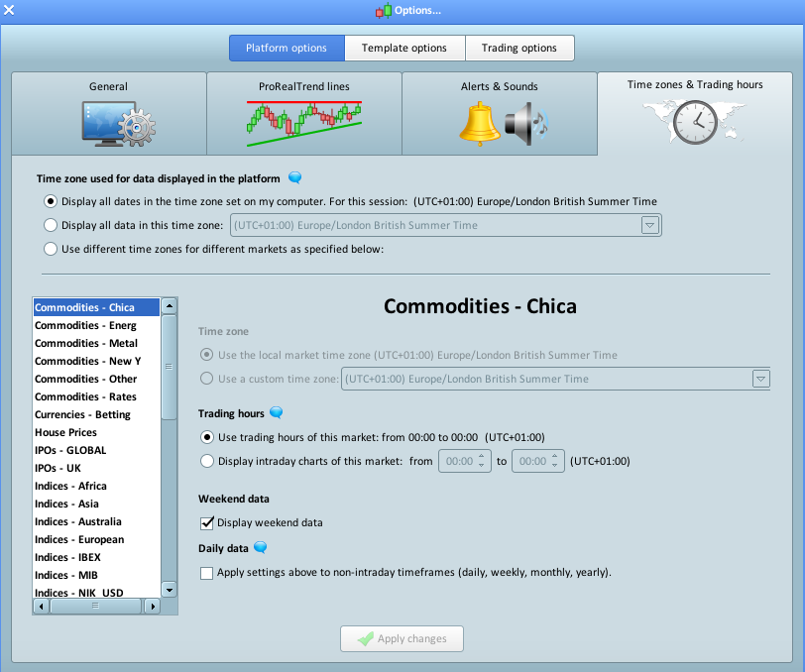Switch to Platform options tab
Image resolution: width=805 pixels, height=672 pixels.
tap(287, 48)
